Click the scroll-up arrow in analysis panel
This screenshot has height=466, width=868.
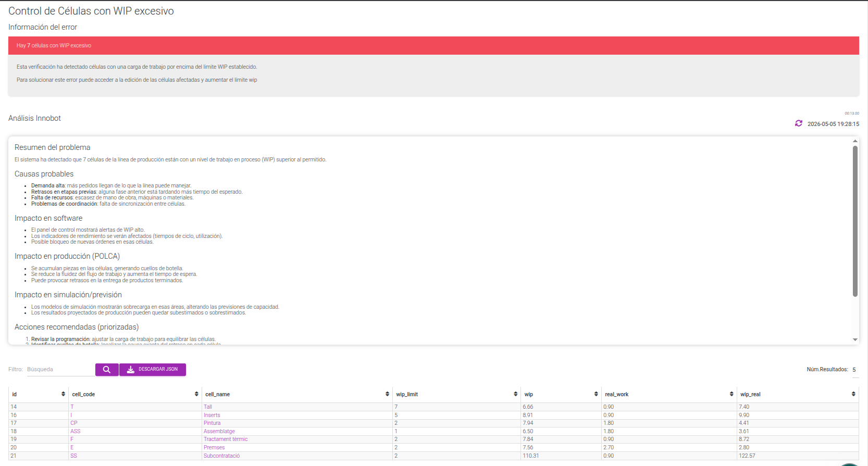click(855, 141)
